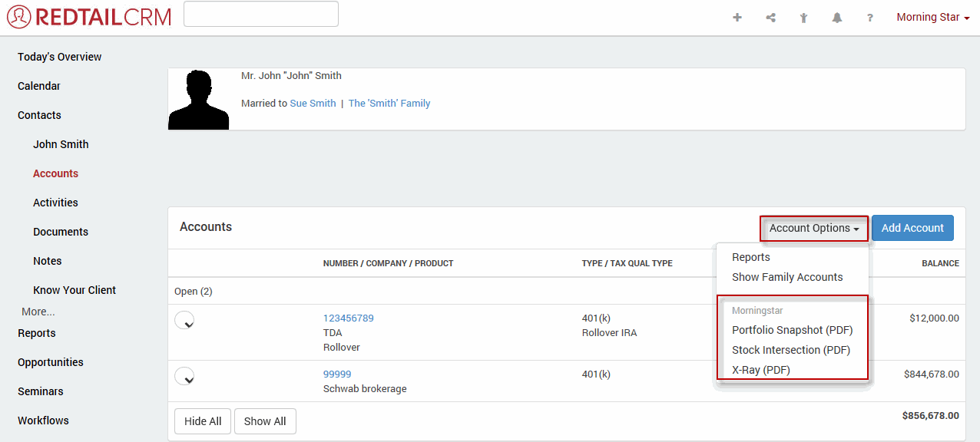980x442 pixels.
Task: Select Show Family Accounts option
Action: pyautogui.click(x=787, y=277)
